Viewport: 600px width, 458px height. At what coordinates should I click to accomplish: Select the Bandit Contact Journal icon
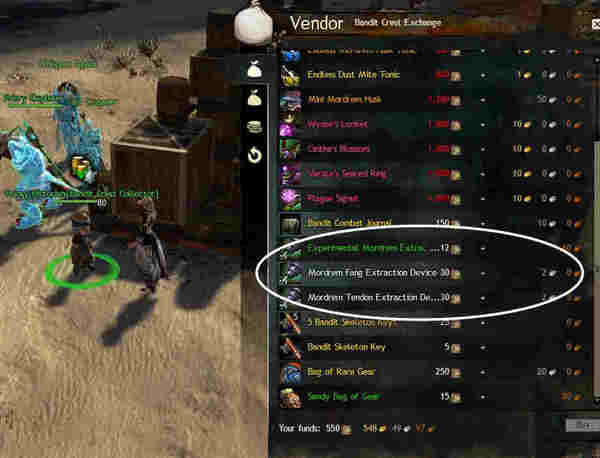[291, 224]
